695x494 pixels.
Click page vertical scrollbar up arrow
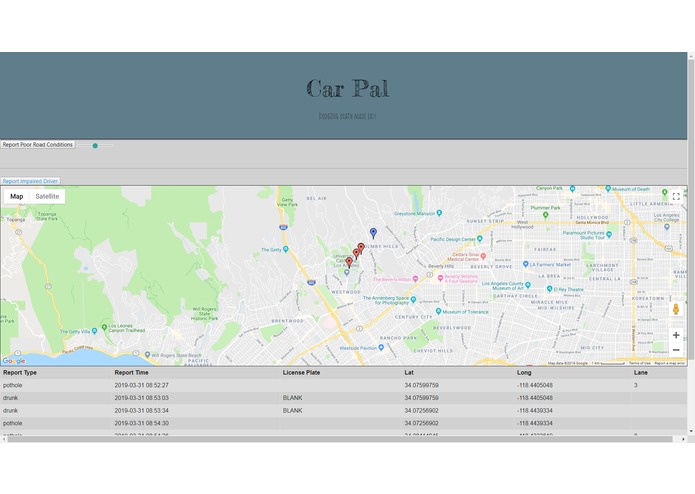tap(691, 55)
